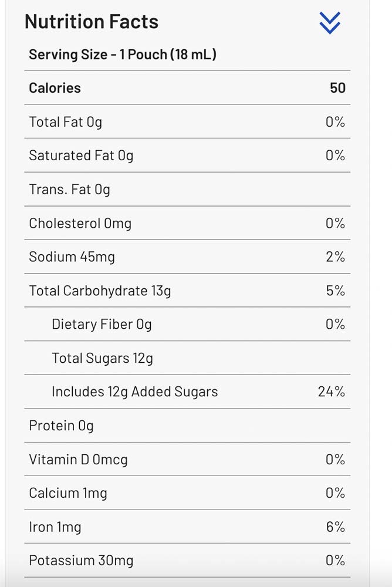
Task: Click the Total Carbohydrate 13g row
Action: (100, 291)
